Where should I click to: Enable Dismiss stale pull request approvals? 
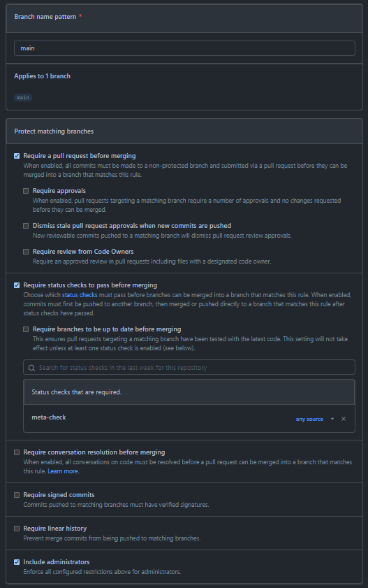(x=26, y=226)
